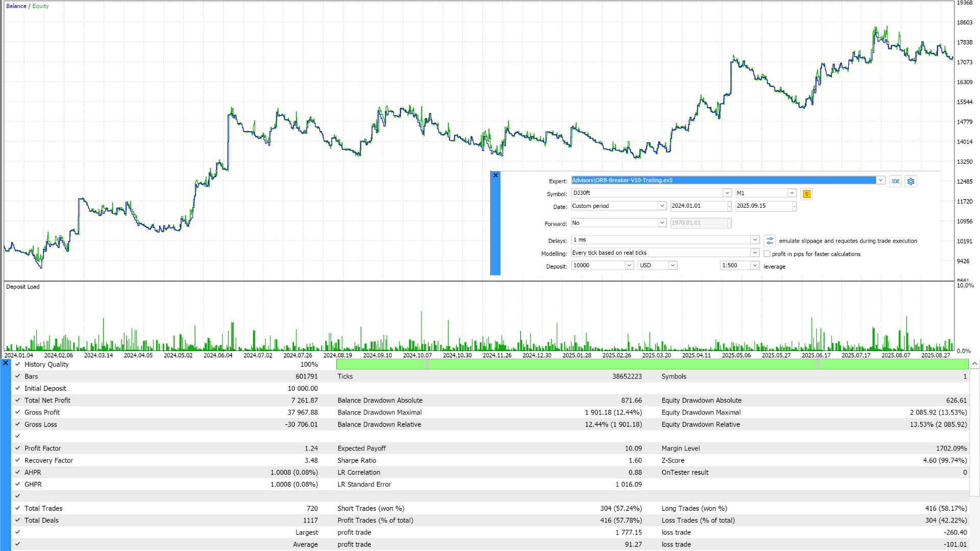Open the Custom period date dropdown
980x551 pixels.
click(x=662, y=206)
